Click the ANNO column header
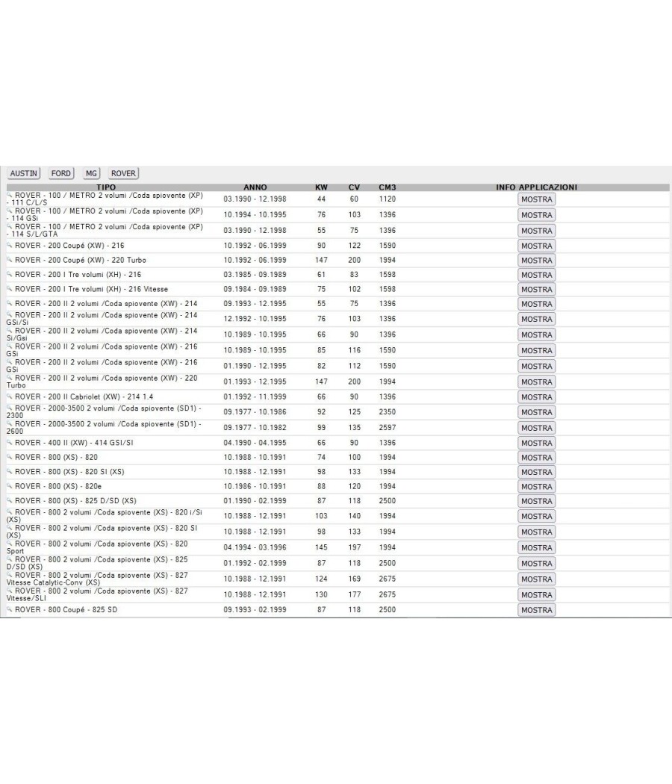 pos(255,187)
